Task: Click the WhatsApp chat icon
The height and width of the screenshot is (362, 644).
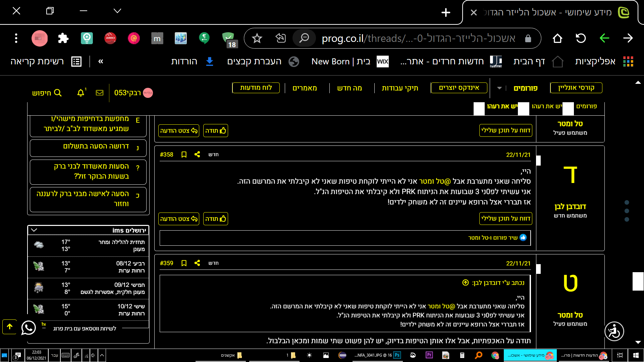Action: (29, 327)
